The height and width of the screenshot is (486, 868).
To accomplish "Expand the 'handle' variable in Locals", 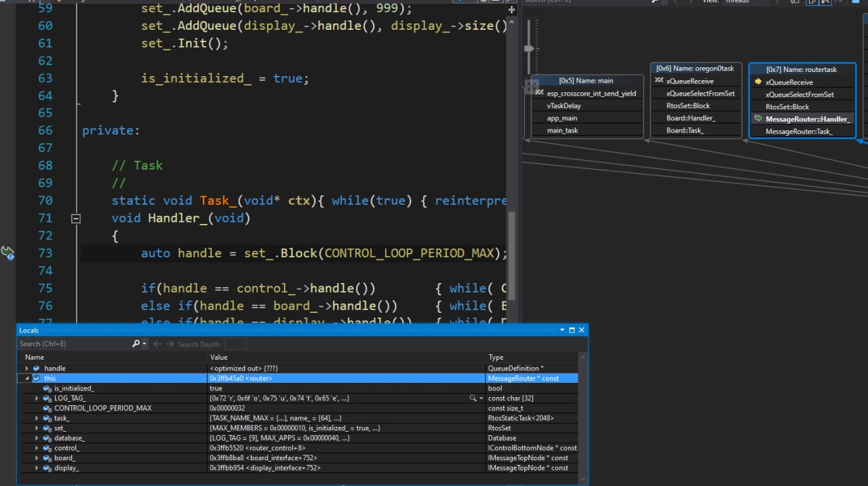I will 27,369.
